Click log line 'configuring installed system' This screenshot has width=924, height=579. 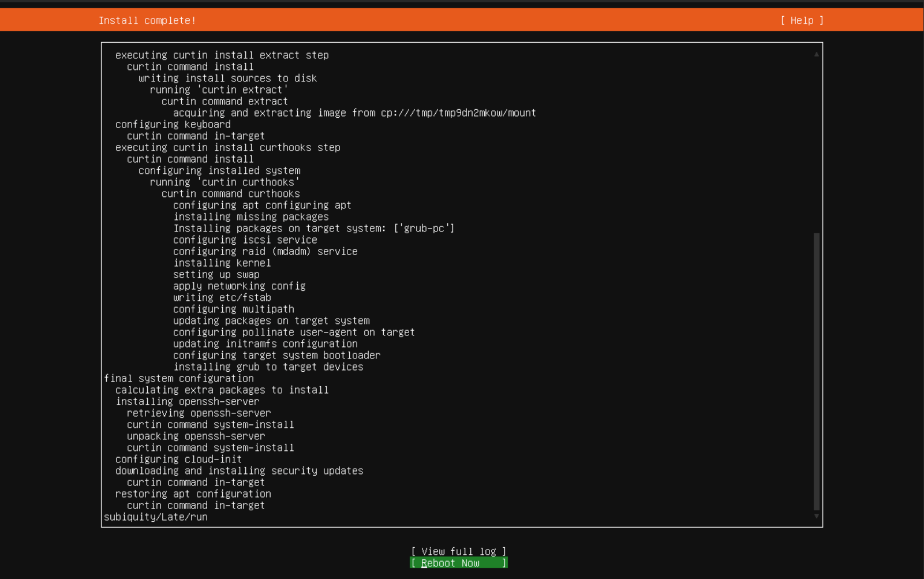point(219,170)
